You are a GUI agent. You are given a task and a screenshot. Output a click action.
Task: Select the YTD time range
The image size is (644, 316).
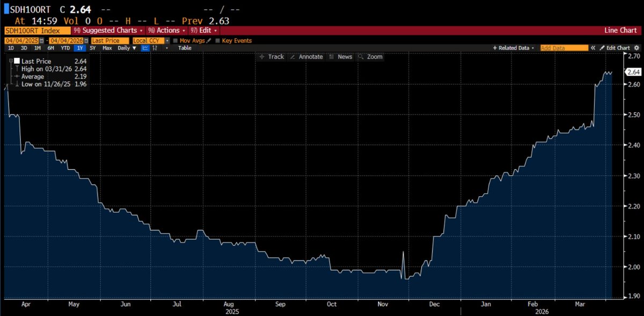pyautogui.click(x=65, y=48)
